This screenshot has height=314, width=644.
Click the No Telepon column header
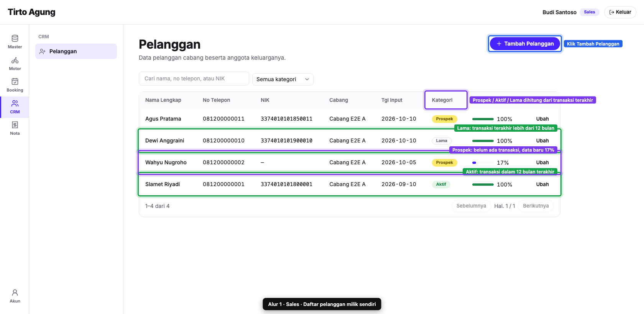(x=217, y=100)
